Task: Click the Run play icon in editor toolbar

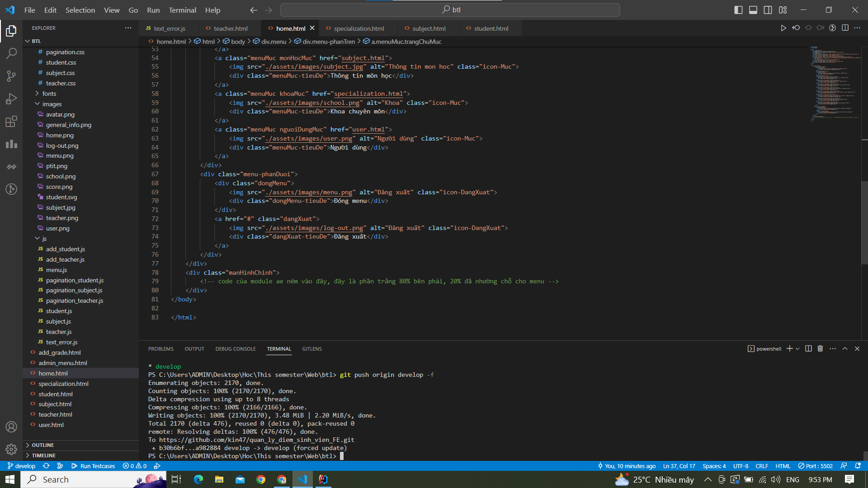Action: tap(783, 28)
